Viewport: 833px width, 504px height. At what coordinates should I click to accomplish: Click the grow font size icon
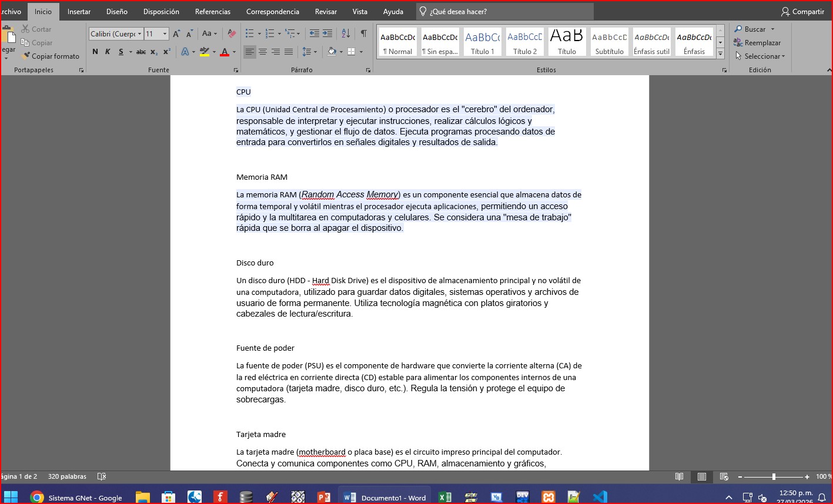(x=176, y=34)
